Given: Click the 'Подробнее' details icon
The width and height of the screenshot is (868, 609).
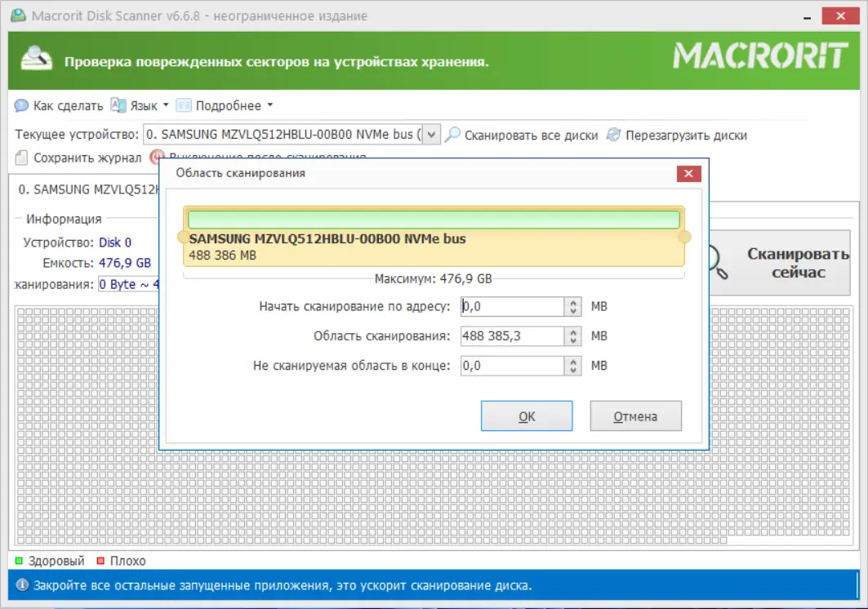Looking at the screenshot, I should tap(183, 105).
